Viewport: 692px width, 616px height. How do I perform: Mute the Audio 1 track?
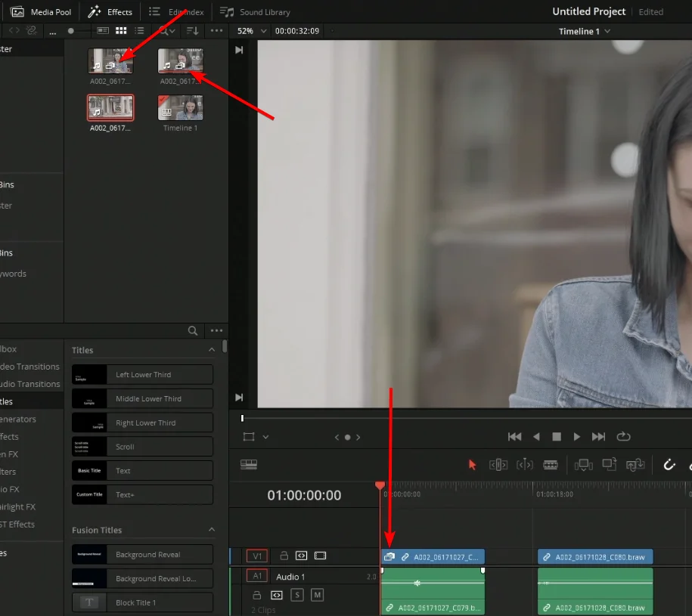point(317,596)
